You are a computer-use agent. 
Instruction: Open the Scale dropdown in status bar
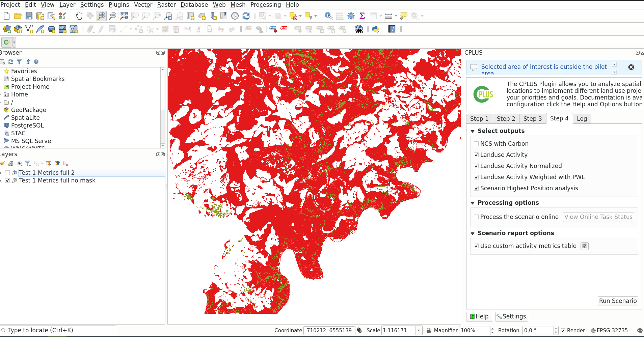pos(419,331)
